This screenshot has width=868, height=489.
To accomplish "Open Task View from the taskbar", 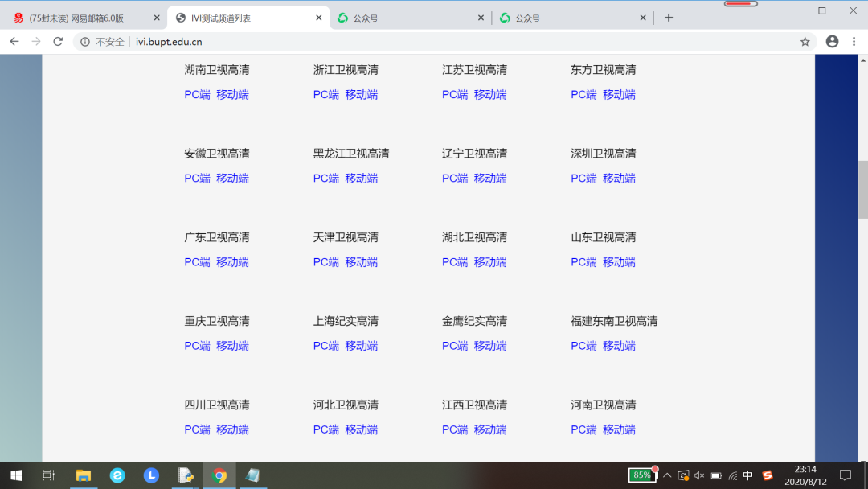I will click(49, 475).
